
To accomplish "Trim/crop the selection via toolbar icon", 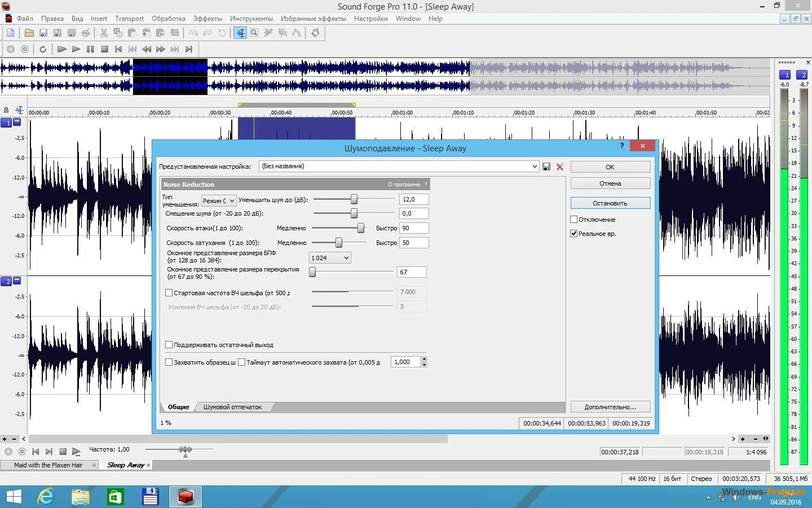I will tap(175, 33).
